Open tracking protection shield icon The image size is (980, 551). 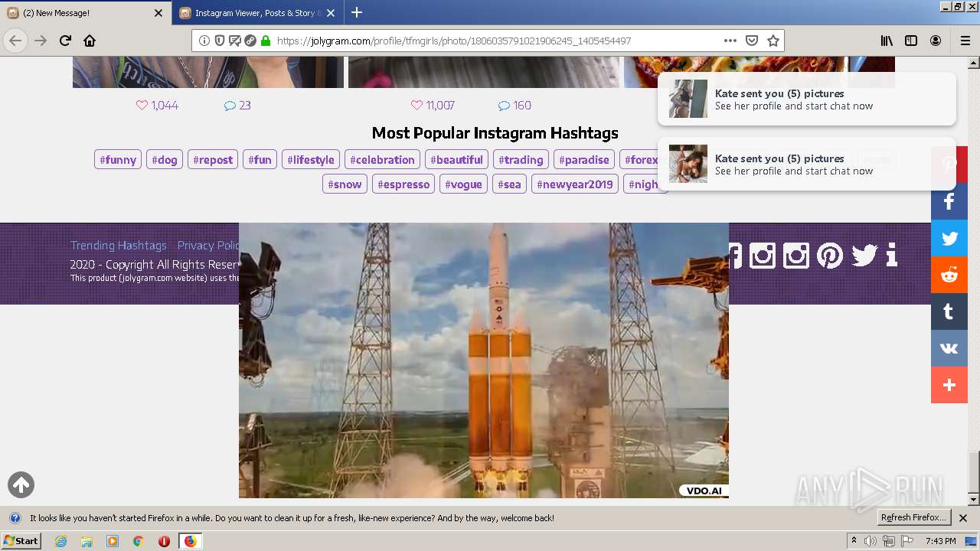tap(220, 41)
